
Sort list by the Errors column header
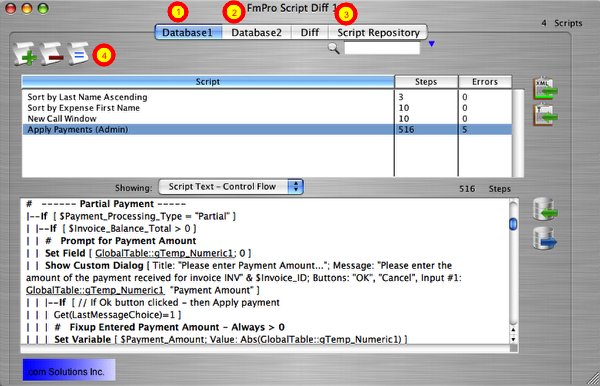click(x=485, y=82)
